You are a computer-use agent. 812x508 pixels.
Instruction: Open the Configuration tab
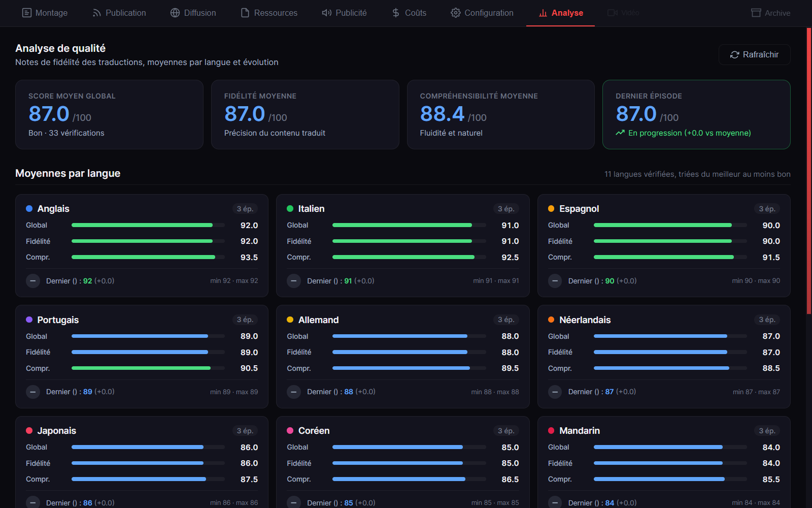(x=482, y=13)
